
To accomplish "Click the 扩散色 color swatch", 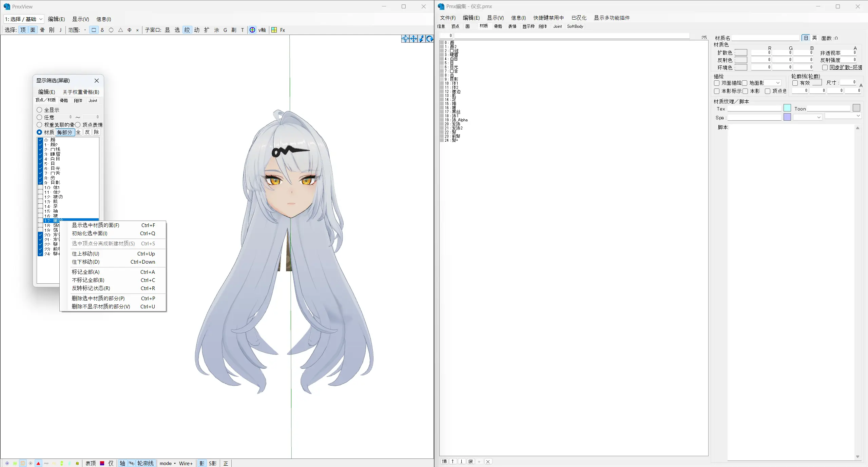I will click(x=741, y=53).
